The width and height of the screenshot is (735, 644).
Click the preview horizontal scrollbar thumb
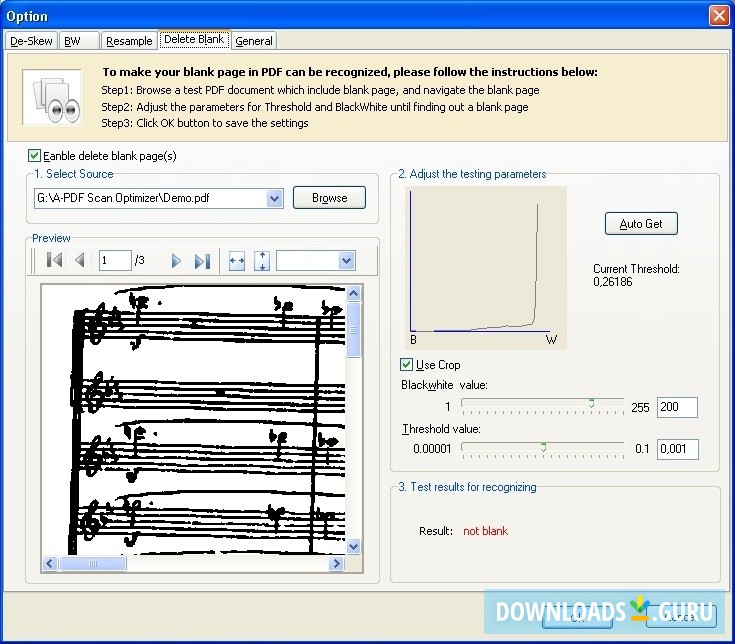click(x=92, y=563)
